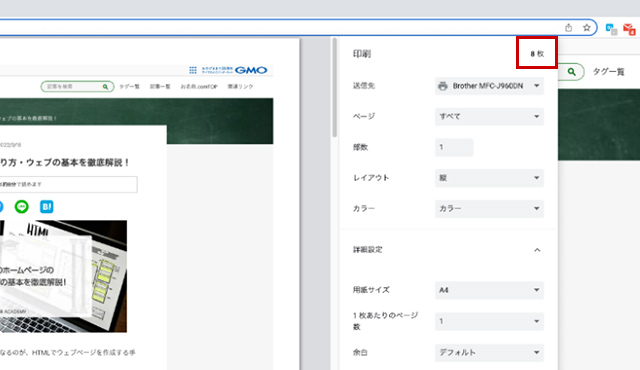Open the カラー color mode dropdown
This screenshot has width=640, height=370.
(489, 208)
